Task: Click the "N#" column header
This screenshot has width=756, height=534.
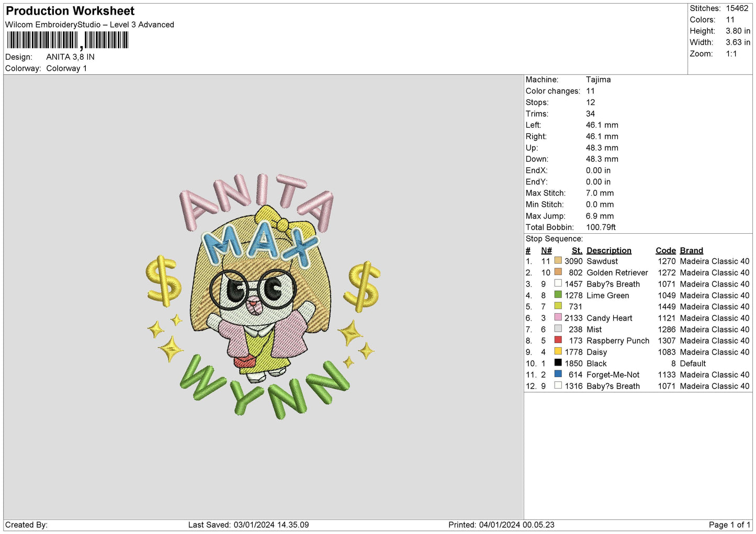Action: click(546, 251)
